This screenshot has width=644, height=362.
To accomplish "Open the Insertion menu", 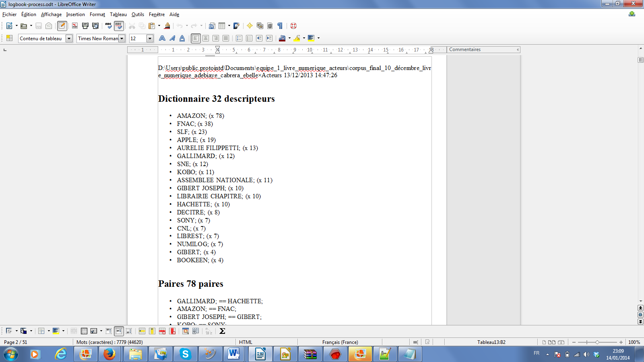I will coord(76,14).
